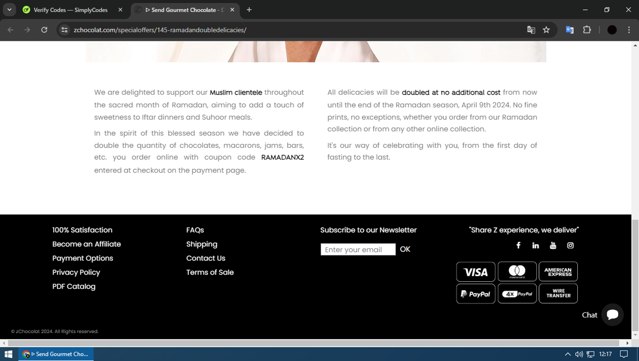Click the 'Share Z experience, we deliver' slogan
Viewport: 639px width, 361px height.
click(x=524, y=230)
